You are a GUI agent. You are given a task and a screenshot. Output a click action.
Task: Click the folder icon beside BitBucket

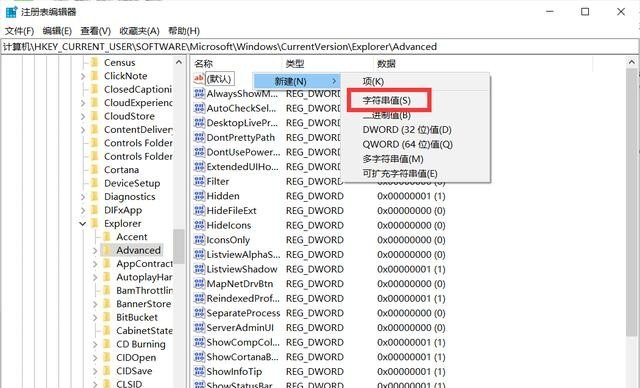pyautogui.click(x=107, y=317)
